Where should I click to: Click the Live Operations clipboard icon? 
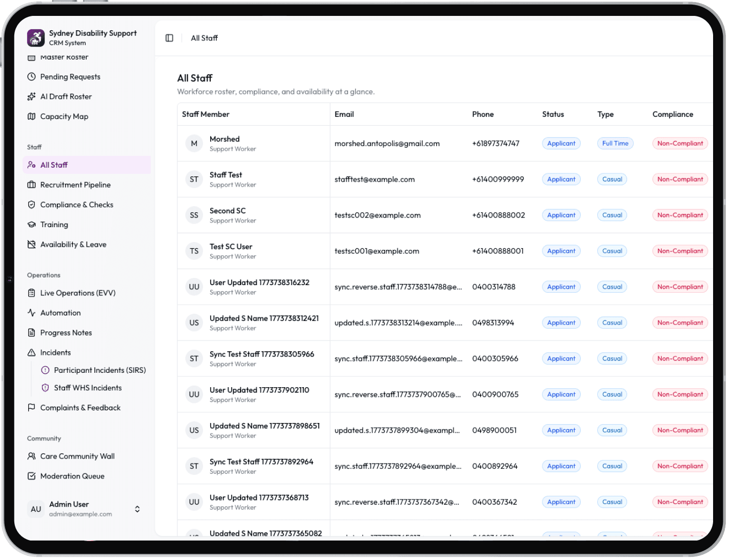[x=31, y=293]
